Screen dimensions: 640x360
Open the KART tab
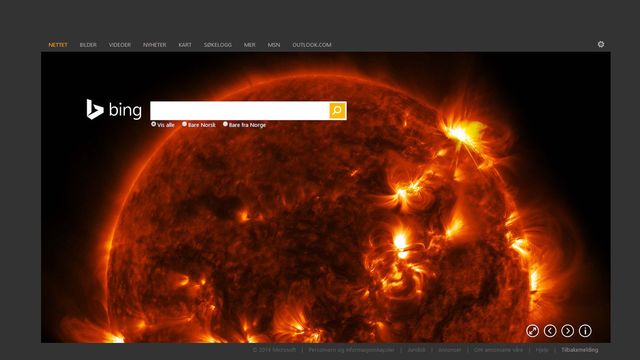tap(185, 45)
